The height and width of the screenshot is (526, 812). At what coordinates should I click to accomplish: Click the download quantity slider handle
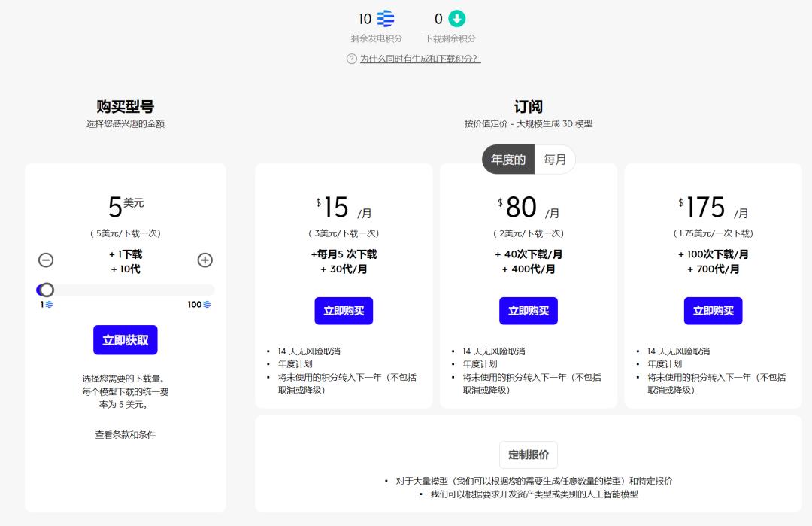[47, 289]
